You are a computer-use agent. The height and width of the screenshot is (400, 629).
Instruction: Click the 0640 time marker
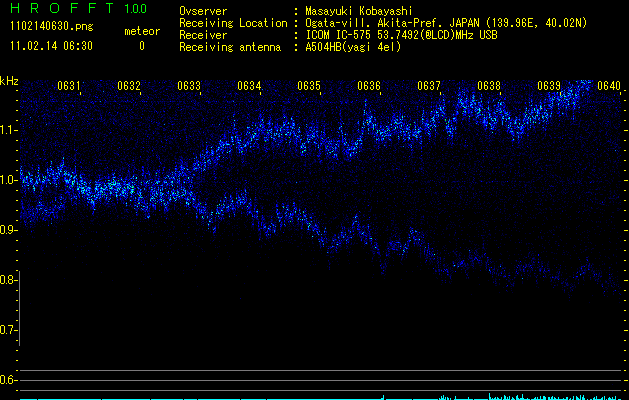[x=609, y=86]
